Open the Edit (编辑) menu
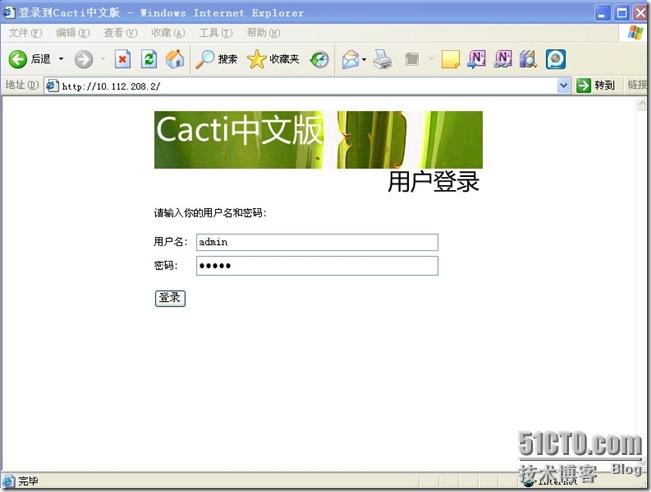Viewport: 651px width, 492px height. [x=73, y=33]
